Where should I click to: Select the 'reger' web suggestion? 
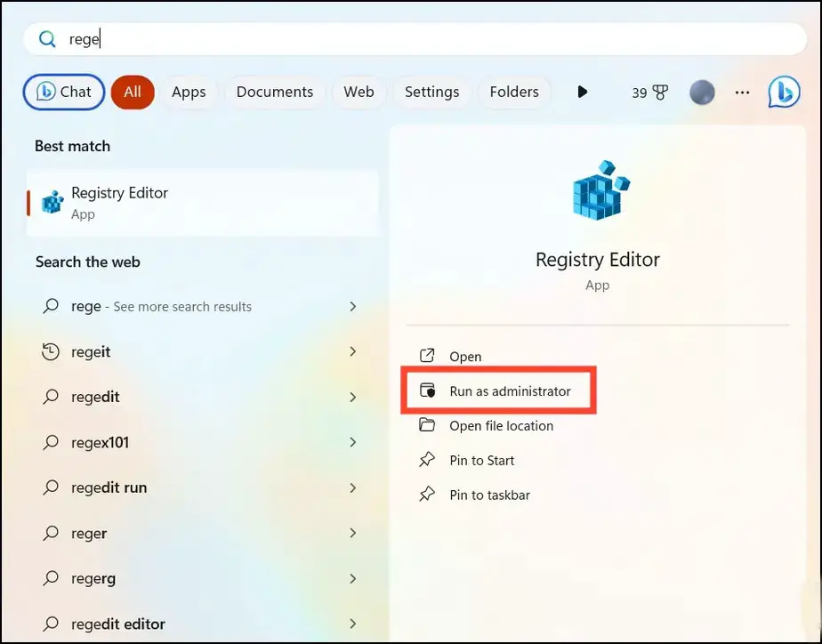pyautogui.click(x=89, y=534)
